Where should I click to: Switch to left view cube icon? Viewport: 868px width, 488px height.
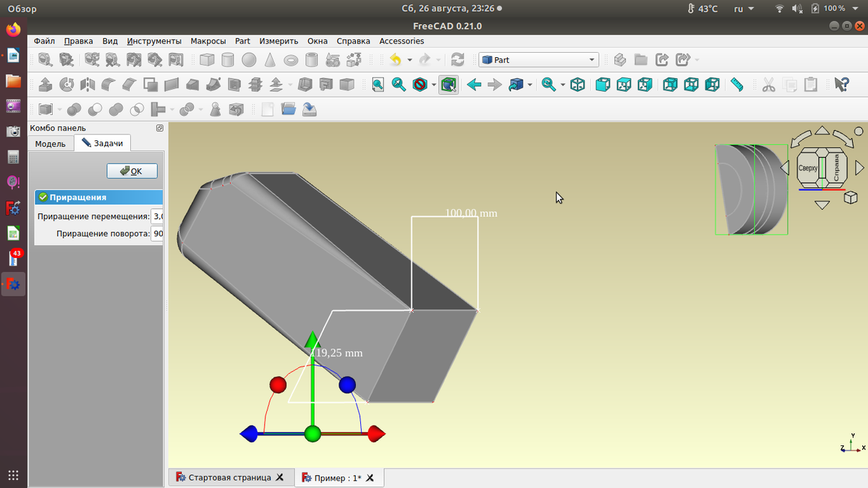712,85
